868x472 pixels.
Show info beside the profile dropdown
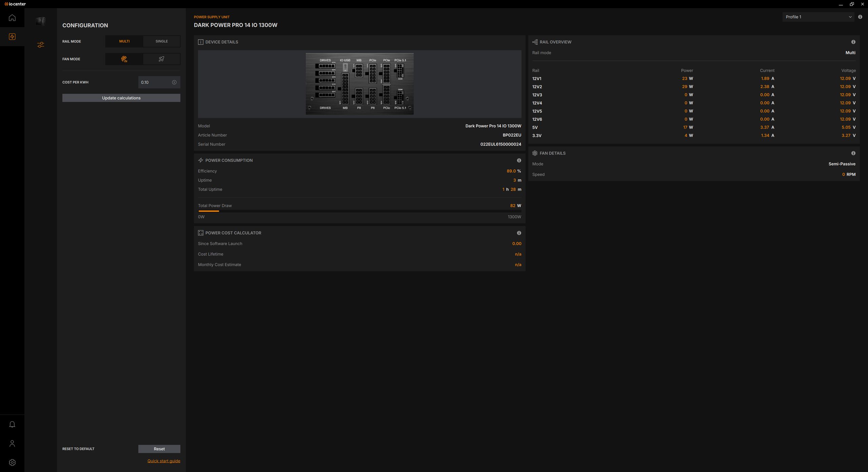(860, 17)
